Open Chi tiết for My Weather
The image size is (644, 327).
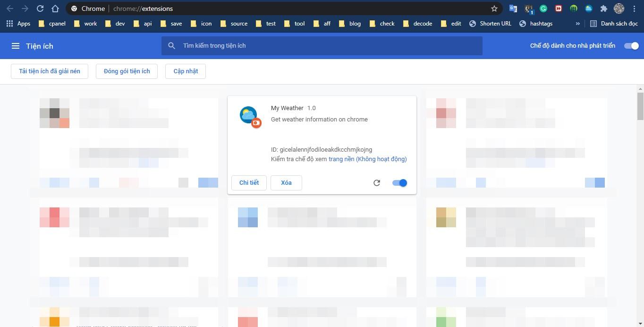tap(249, 183)
